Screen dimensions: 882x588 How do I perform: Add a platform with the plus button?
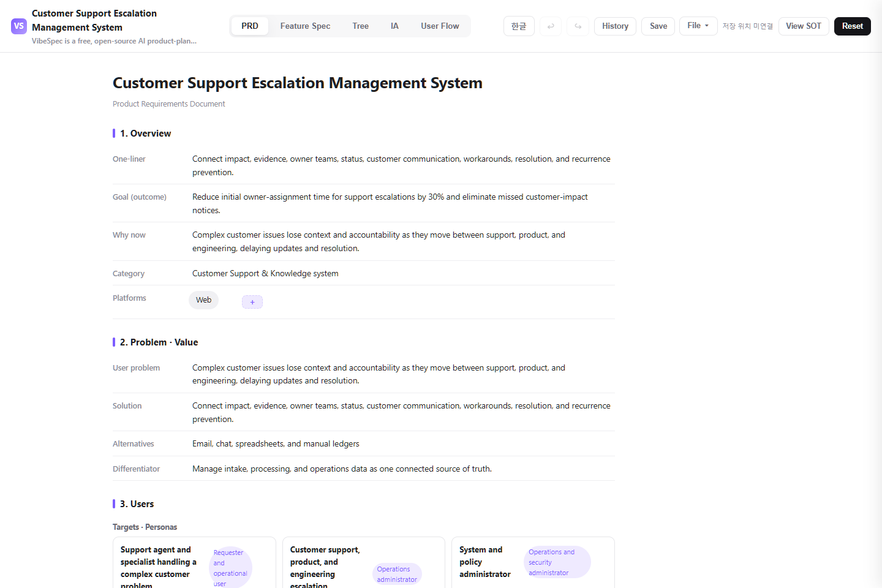pos(252,302)
